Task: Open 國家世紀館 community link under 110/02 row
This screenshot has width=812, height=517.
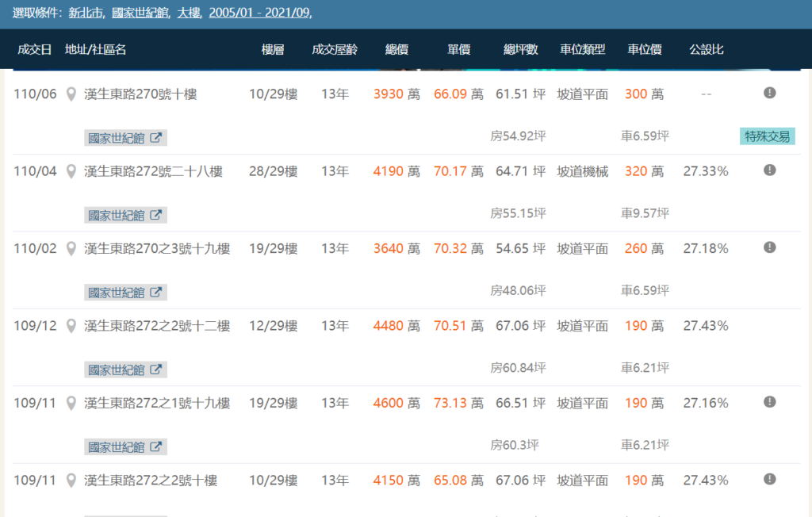Action: (125, 292)
